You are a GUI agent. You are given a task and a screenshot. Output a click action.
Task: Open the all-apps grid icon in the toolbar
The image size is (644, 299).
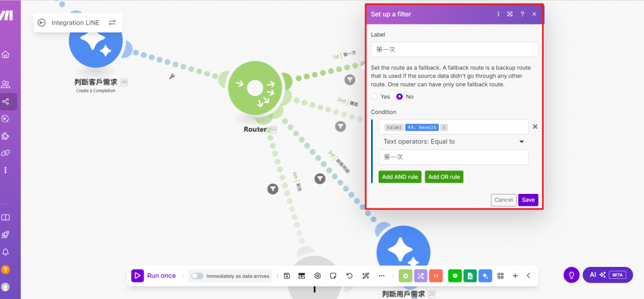click(500, 276)
